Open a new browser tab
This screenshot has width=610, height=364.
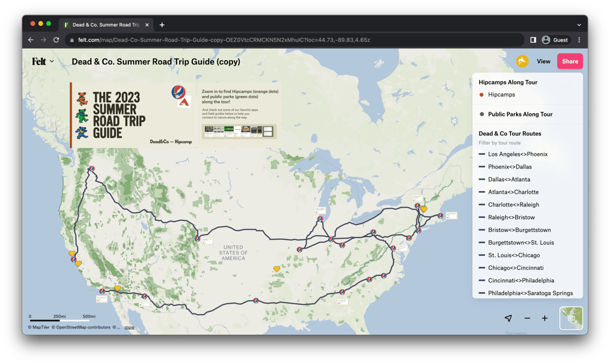162,25
